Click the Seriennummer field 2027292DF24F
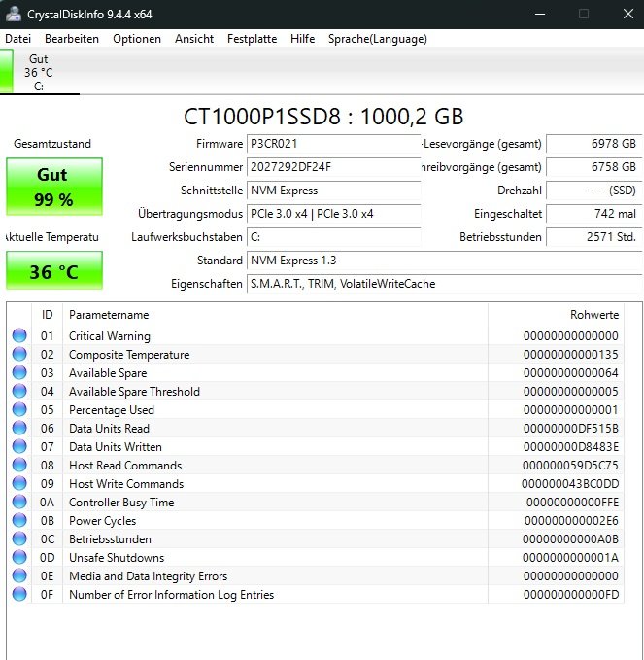 pos(333,167)
